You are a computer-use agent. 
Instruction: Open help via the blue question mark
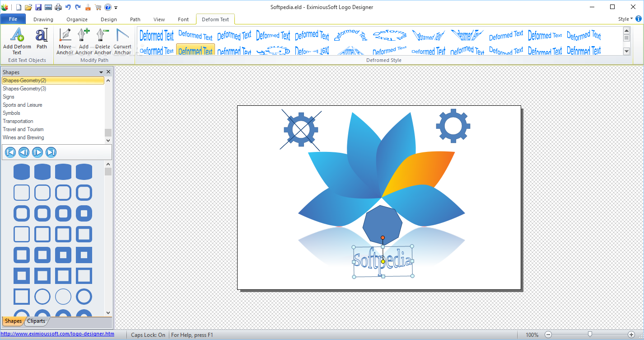pyautogui.click(x=108, y=7)
